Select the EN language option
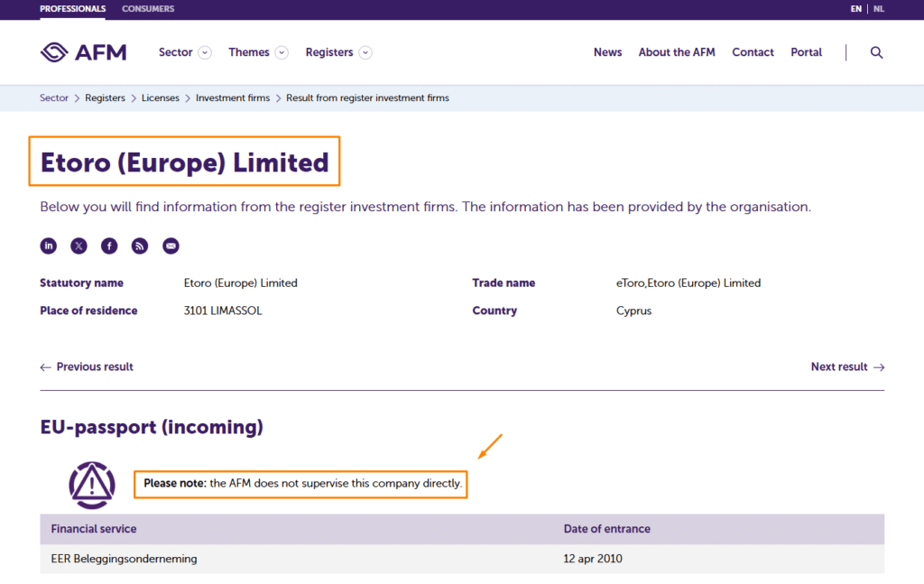This screenshot has width=924, height=584. (856, 9)
